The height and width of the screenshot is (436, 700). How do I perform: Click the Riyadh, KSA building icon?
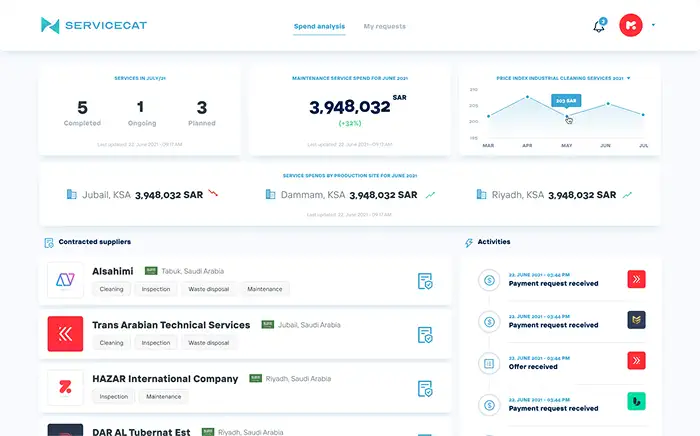(481, 194)
